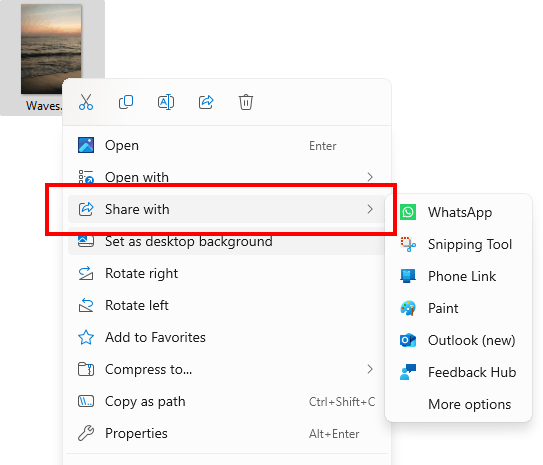543x465 pixels.
Task: Click More options in share submenu
Action: [x=469, y=404]
